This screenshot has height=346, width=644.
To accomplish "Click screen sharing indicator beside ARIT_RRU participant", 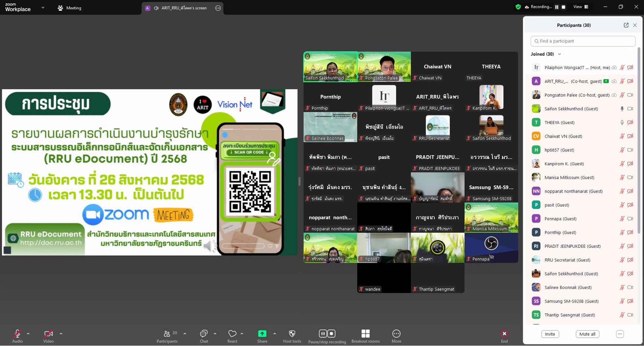I will coord(606,81).
